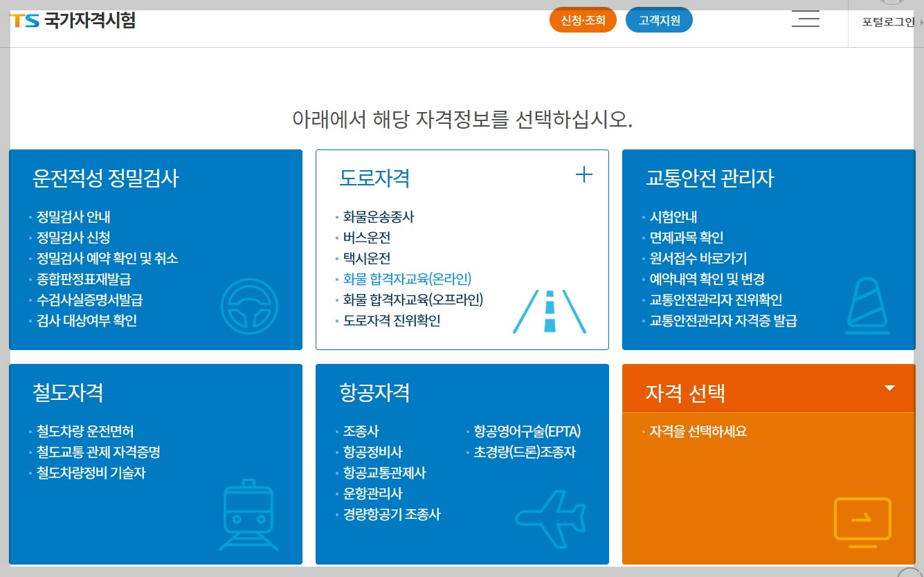
Task: Click the road icon in 도로자격 card
Action: [550, 311]
